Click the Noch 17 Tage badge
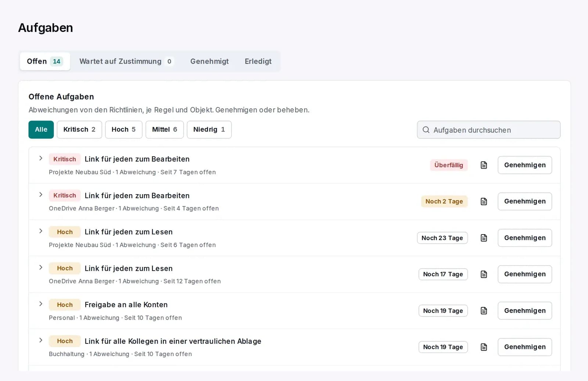Image resolution: width=588 pixels, height=381 pixels. tap(443, 274)
